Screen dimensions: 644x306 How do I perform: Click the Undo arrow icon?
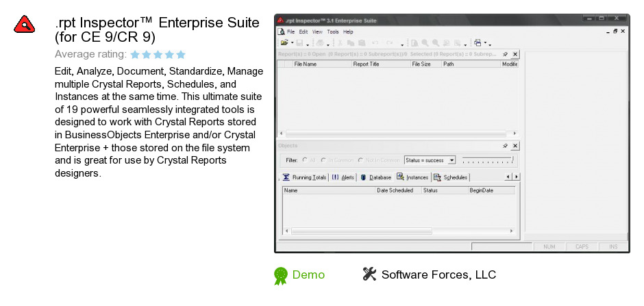375,42
